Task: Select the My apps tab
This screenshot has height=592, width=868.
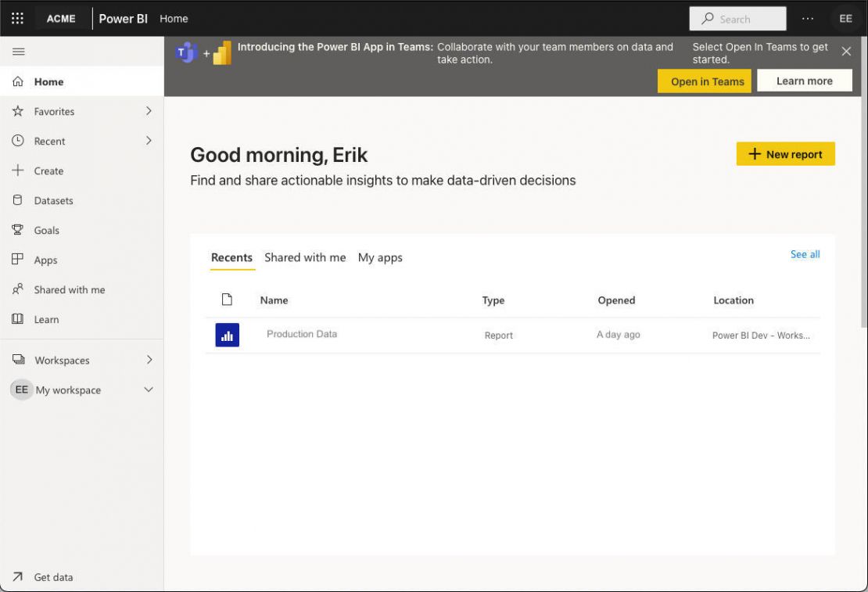Action: pyautogui.click(x=380, y=257)
